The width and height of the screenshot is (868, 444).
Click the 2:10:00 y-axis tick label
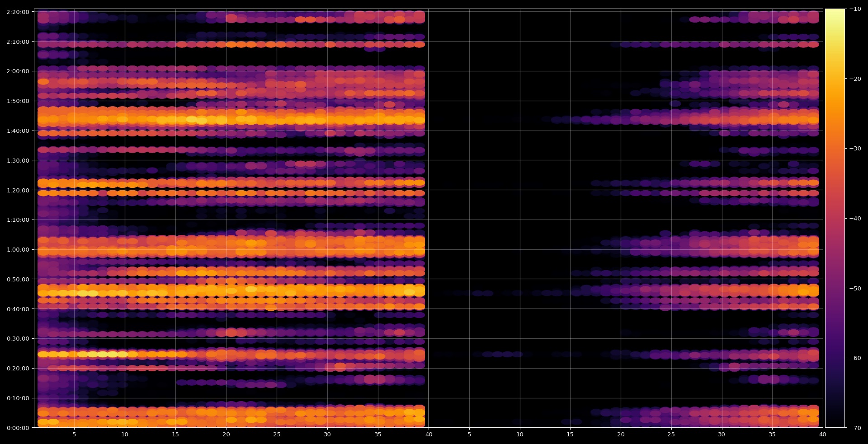(18, 42)
